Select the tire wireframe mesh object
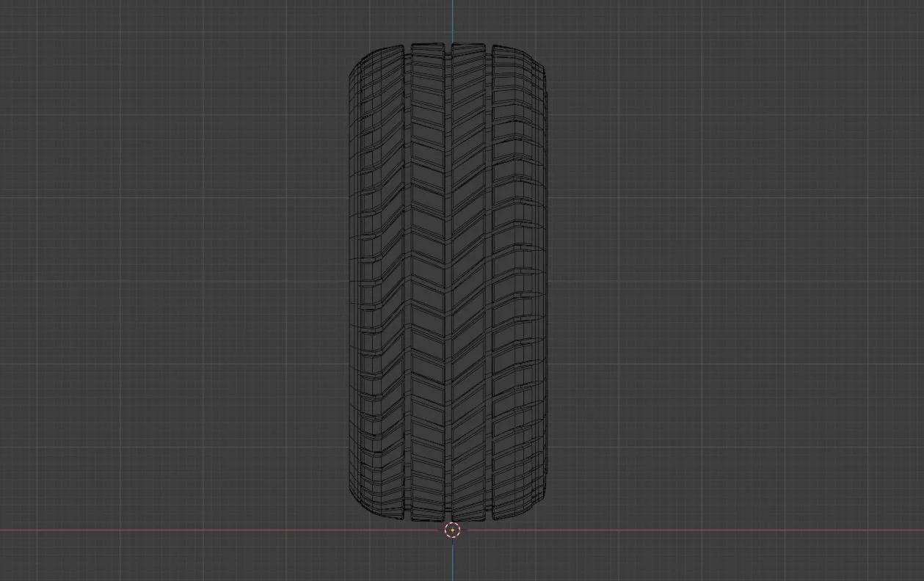The width and height of the screenshot is (924, 581). pos(448,282)
